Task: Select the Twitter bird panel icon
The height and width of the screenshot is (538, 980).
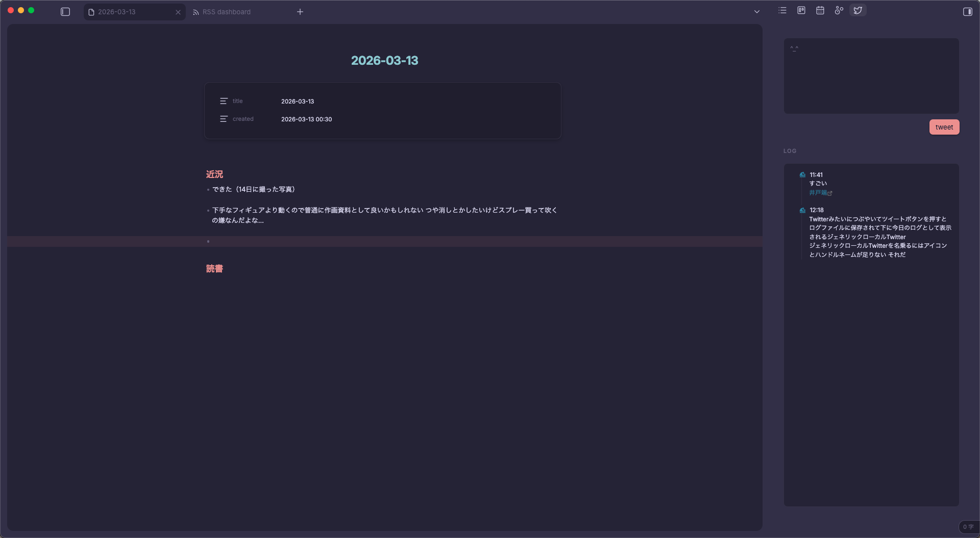Action: [x=858, y=11]
